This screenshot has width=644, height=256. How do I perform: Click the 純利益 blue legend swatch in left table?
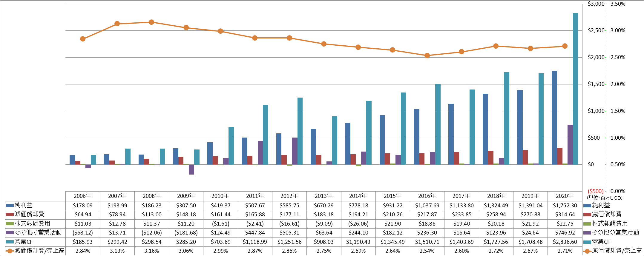(x=10, y=205)
